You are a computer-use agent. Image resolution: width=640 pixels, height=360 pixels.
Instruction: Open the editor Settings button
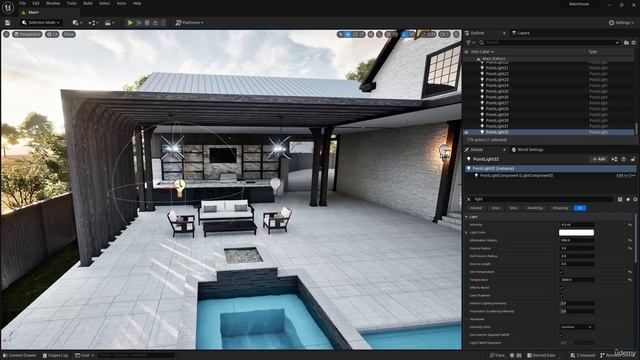point(622,23)
